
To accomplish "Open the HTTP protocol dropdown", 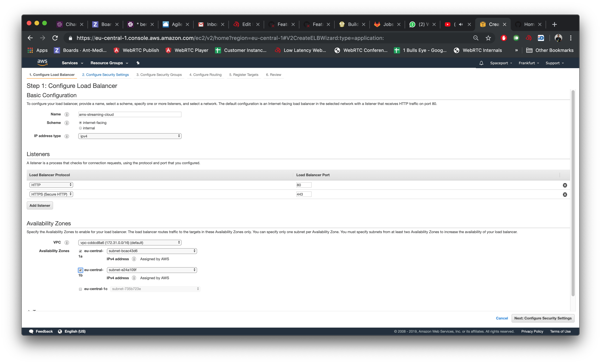I will pyautogui.click(x=51, y=185).
